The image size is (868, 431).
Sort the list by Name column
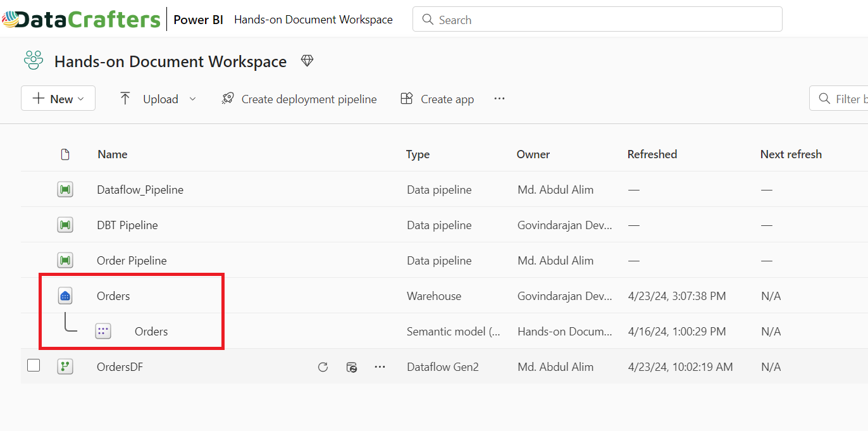(113, 154)
